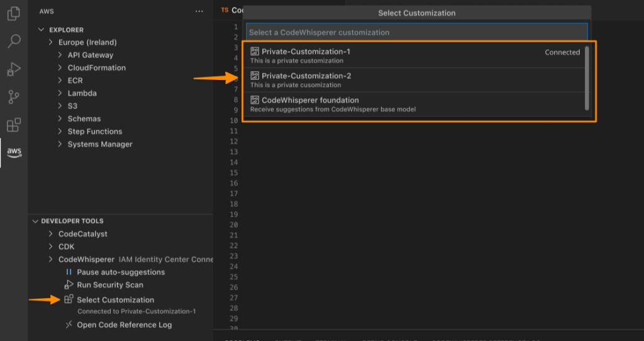Click the AWS Toolkit icon
The width and height of the screenshot is (644, 341).
[14, 152]
